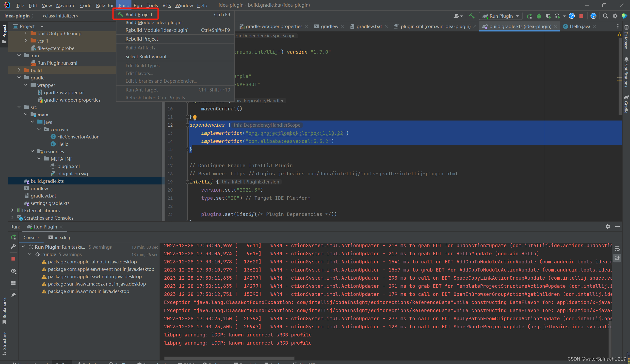The height and width of the screenshot is (364, 630).
Task: Click the green hammer Build icon in toolbar
Action: point(471,16)
